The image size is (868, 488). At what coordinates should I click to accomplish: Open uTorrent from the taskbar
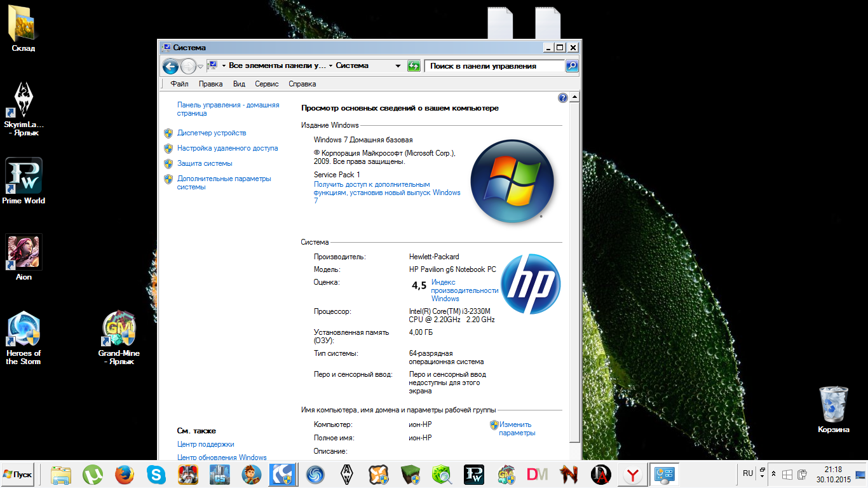(x=93, y=474)
